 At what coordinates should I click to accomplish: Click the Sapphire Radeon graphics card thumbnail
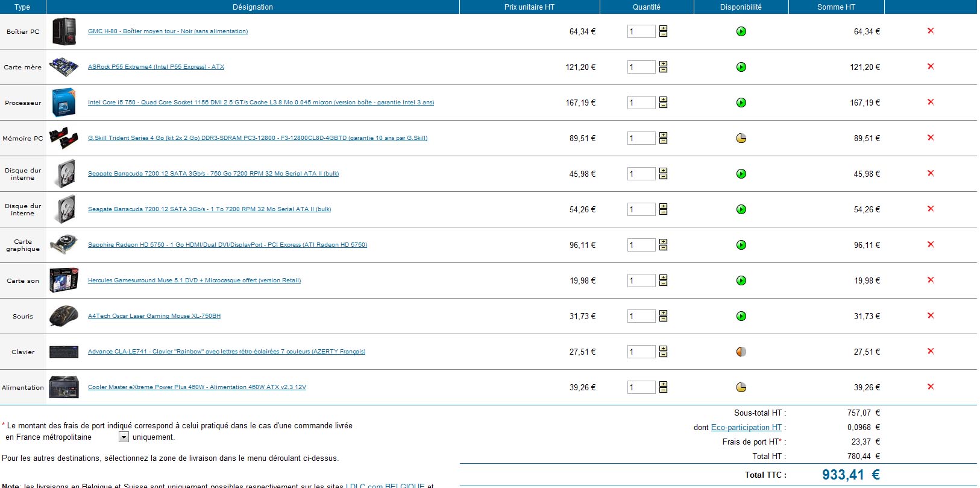[x=63, y=245]
